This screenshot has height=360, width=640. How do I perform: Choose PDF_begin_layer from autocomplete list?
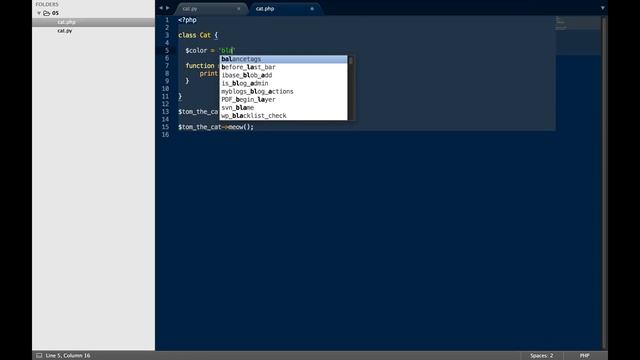[283, 100]
